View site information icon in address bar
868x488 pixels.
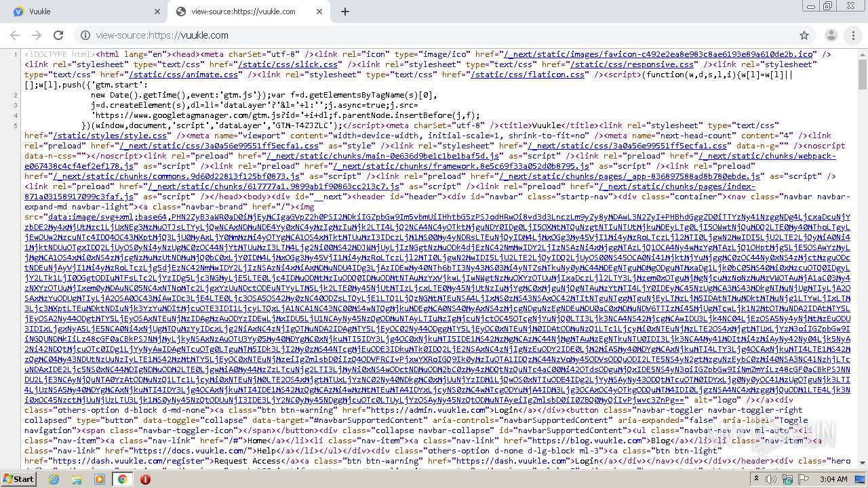pyautogui.click(x=85, y=35)
